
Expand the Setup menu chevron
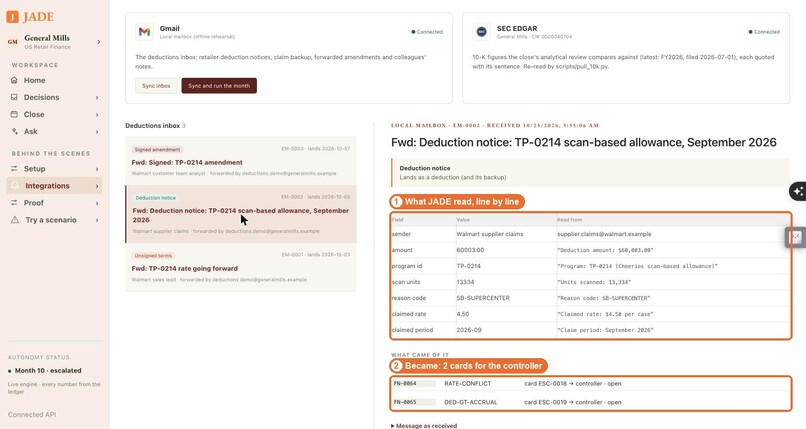click(97, 169)
